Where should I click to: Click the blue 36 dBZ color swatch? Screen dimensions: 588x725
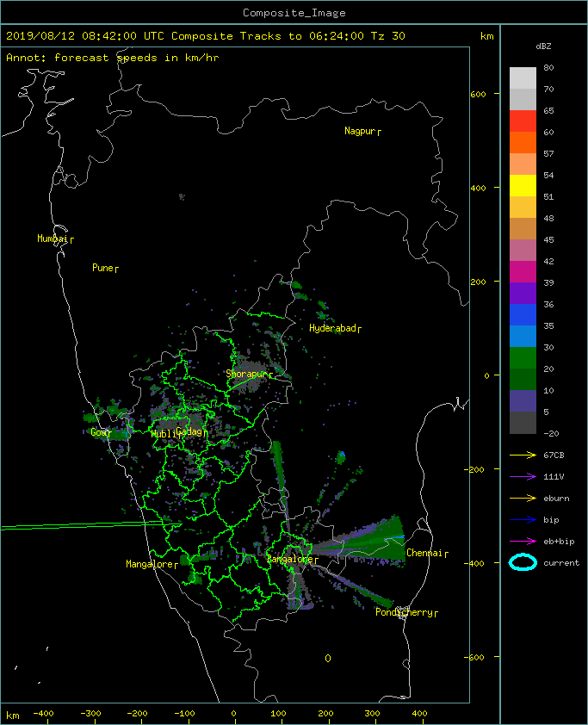(x=523, y=314)
